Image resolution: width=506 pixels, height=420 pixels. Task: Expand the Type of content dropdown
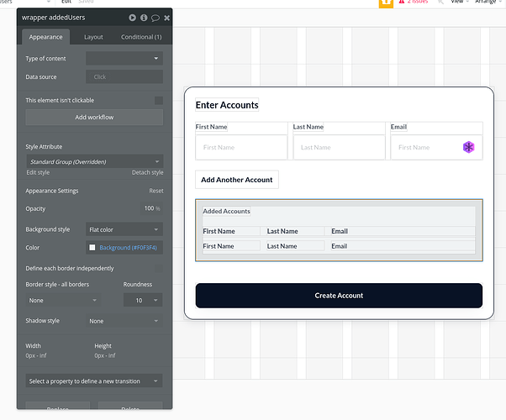tap(124, 59)
